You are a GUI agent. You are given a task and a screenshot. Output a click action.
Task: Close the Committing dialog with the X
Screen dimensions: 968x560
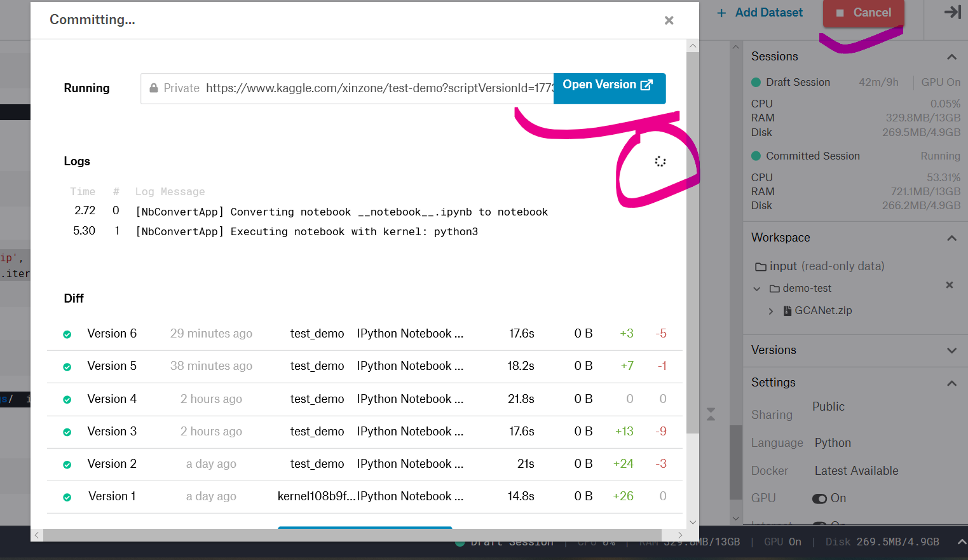click(669, 20)
